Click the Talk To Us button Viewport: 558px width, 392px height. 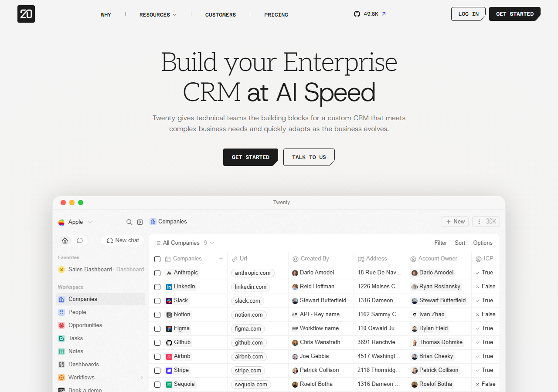309,157
